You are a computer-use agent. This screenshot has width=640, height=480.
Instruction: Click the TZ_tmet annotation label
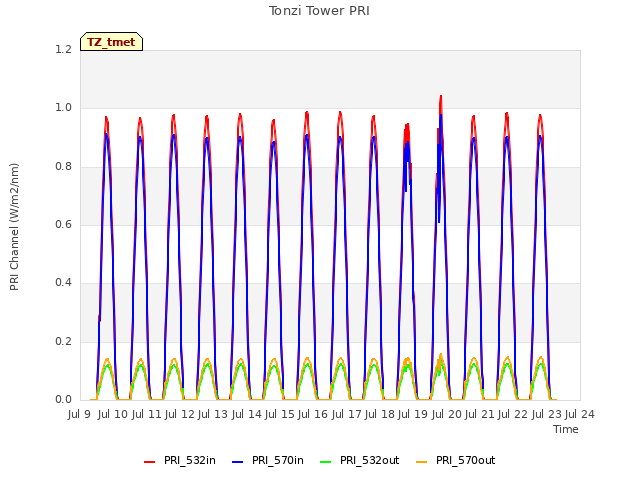click(x=111, y=42)
